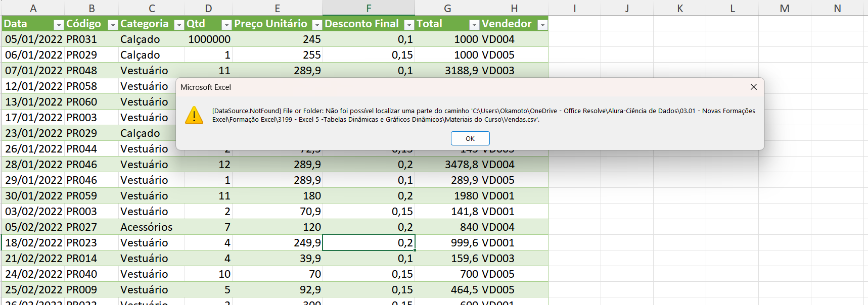Click unit price 249,9

pos(278,243)
